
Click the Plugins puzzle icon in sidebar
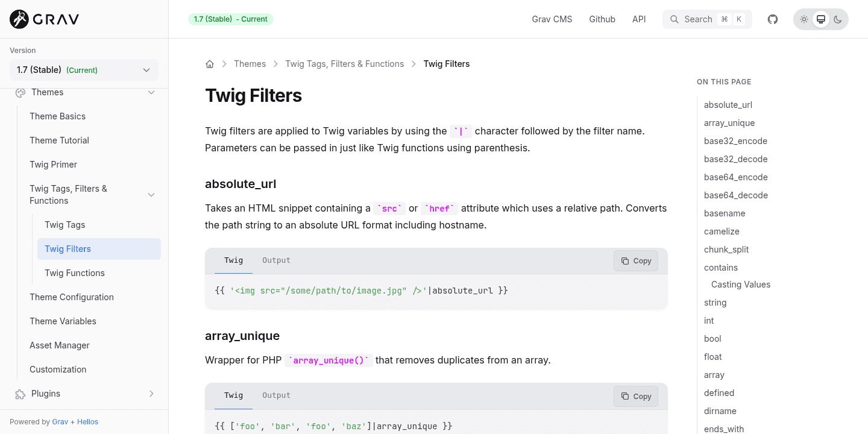coord(20,394)
